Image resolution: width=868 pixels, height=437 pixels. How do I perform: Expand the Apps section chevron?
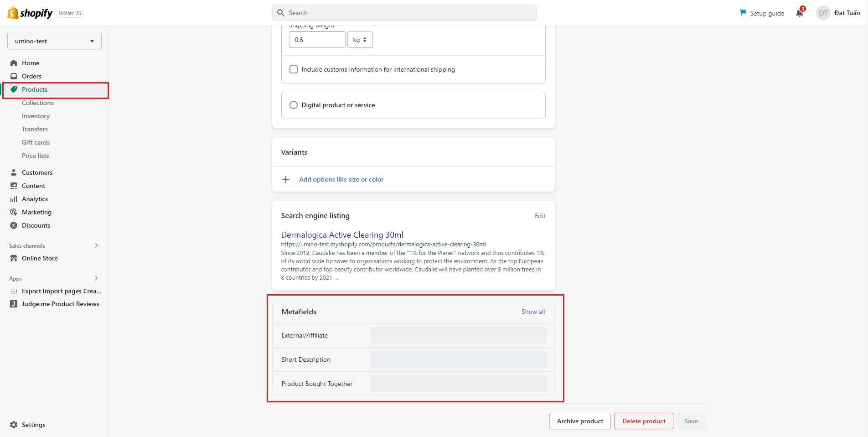click(x=96, y=278)
